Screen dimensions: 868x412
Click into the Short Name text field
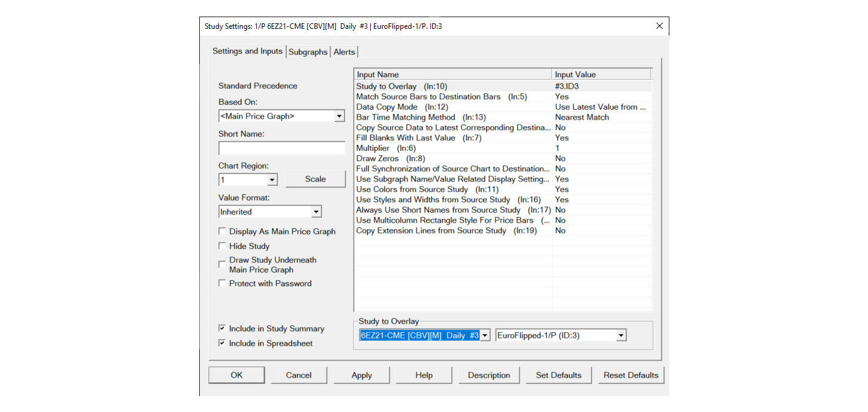click(x=281, y=148)
